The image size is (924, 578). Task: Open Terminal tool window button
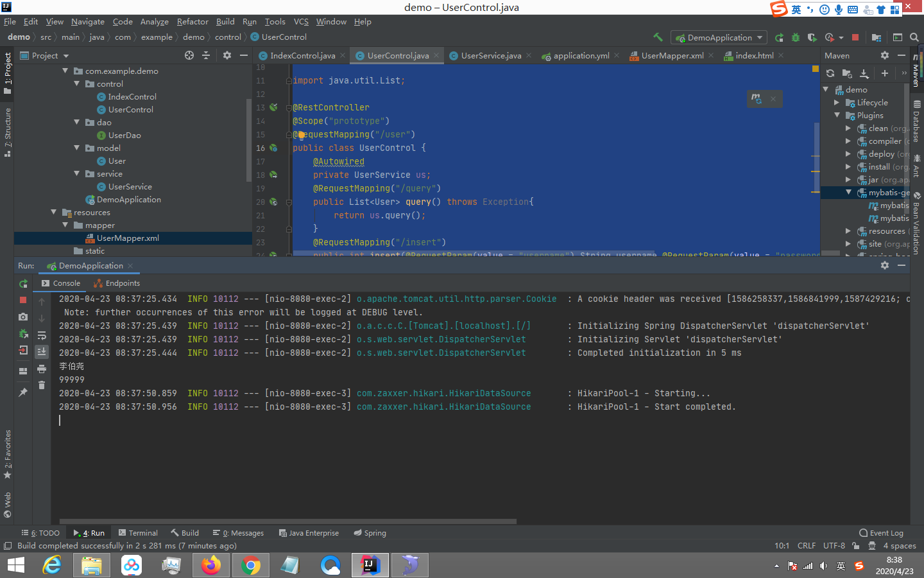coord(138,532)
